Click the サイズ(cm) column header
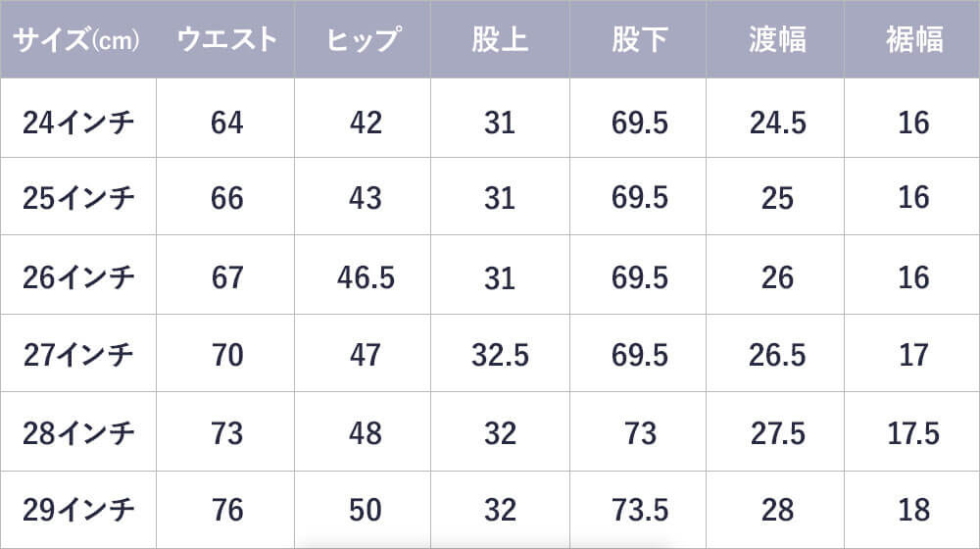Image resolution: width=980 pixels, height=549 pixels. (76, 40)
